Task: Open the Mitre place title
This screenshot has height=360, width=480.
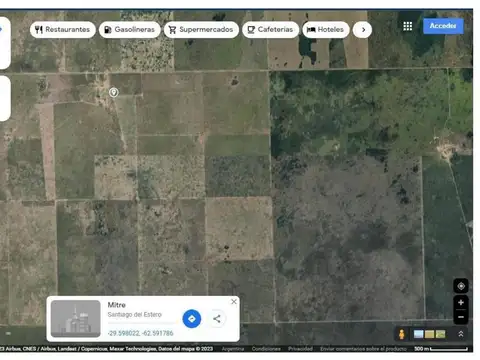Action: 117,305
